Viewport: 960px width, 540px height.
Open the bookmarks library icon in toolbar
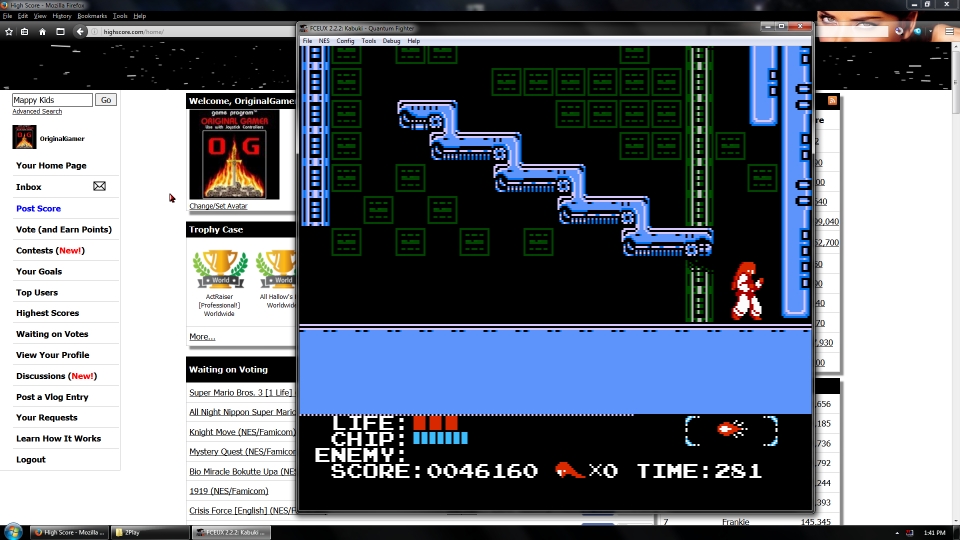25,31
